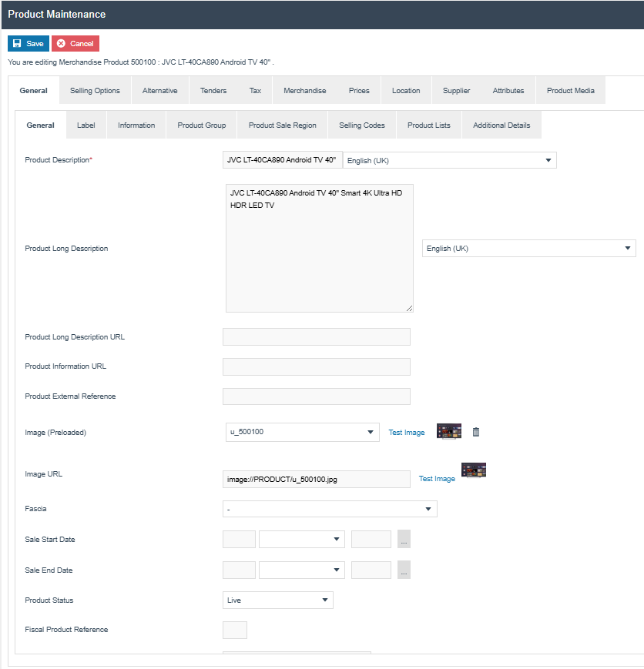The image size is (644, 669).
Task: Click the Fiscal Product Reference field
Action: 235,631
